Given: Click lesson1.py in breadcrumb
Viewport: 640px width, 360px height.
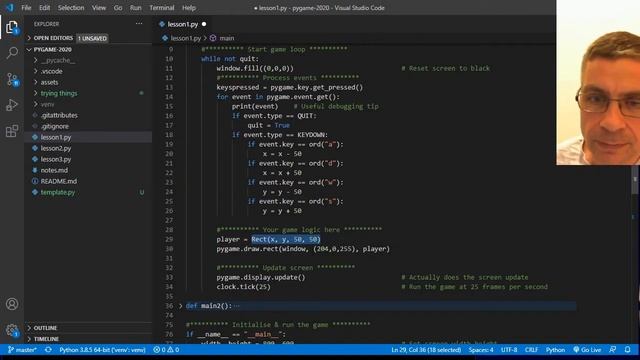Looking at the screenshot, I should click(x=182, y=38).
